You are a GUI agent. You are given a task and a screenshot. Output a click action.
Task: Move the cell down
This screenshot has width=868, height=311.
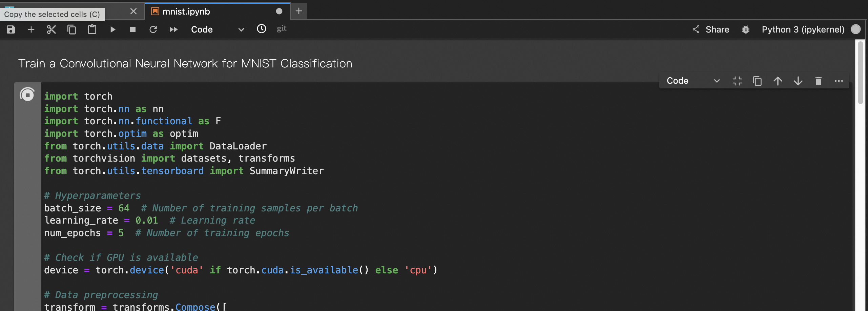(x=798, y=81)
